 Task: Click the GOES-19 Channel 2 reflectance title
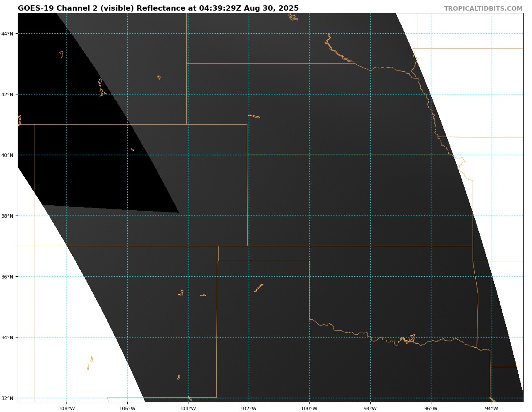click(158, 8)
